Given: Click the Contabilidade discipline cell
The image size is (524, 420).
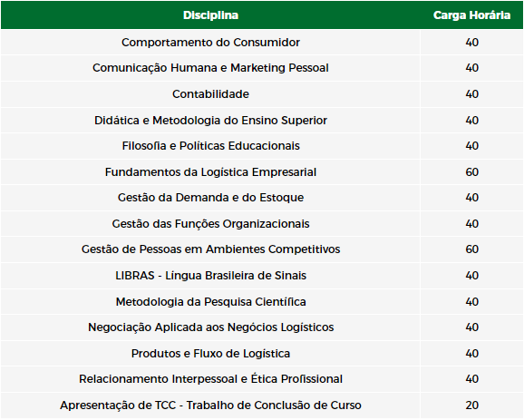Looking at the screenshot, I should pyautogui.click(x=210, y=94).
